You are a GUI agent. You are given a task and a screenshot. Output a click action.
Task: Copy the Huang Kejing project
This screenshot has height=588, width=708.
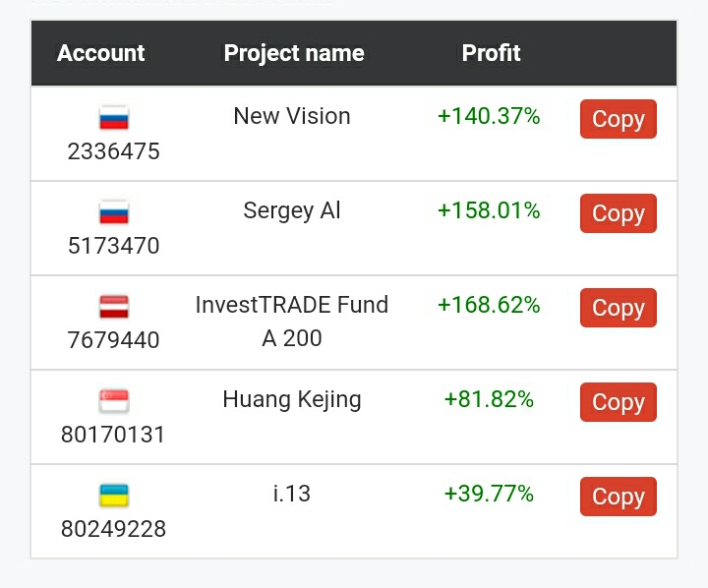(x=619, y=402)
